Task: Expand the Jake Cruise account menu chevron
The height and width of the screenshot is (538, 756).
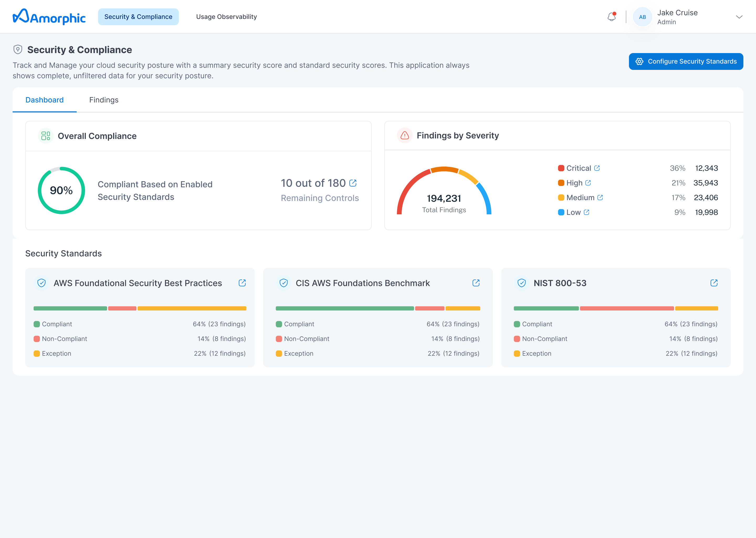Action: click(x=739, y=17)
